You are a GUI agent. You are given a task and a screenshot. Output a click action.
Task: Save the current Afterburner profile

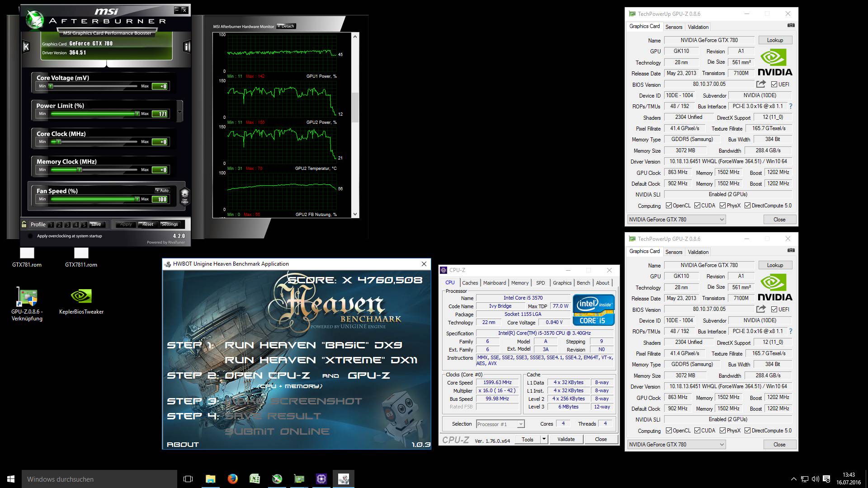click(96, 224)
